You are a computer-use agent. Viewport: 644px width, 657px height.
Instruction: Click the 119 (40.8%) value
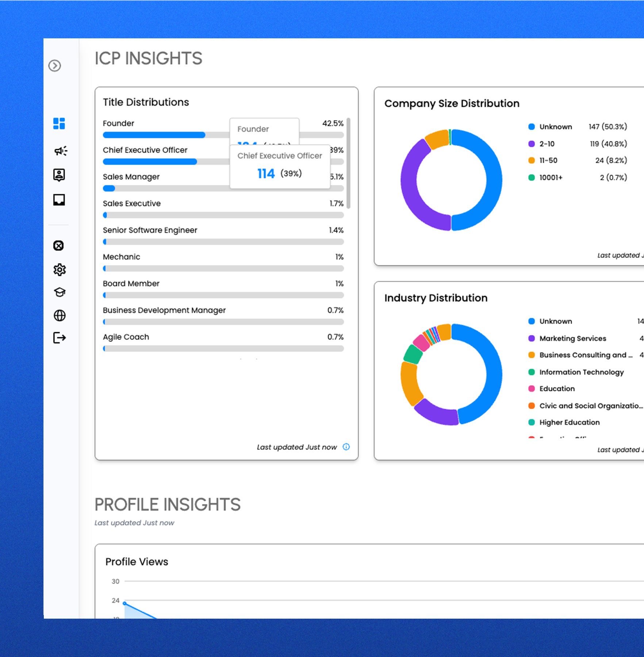608,144
